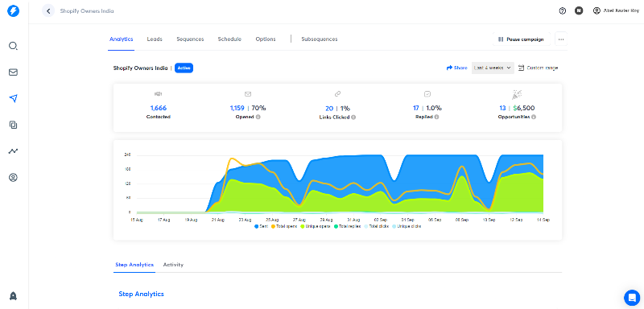Open the mail envelope sidebar icon
644x309 pixels.
(13, 72)
